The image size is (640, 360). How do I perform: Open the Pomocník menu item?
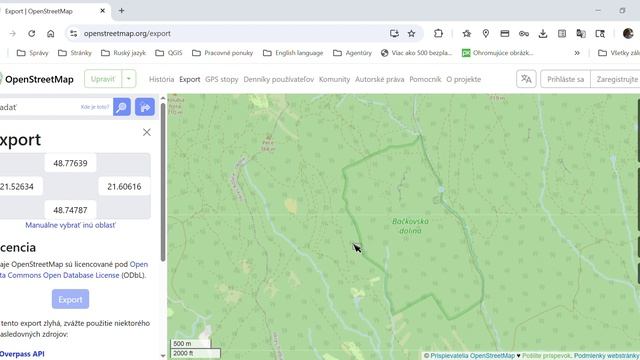[425, 79]
